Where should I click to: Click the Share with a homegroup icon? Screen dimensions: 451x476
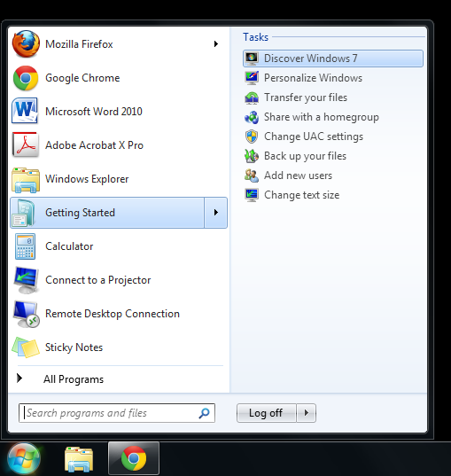point(252,117)
